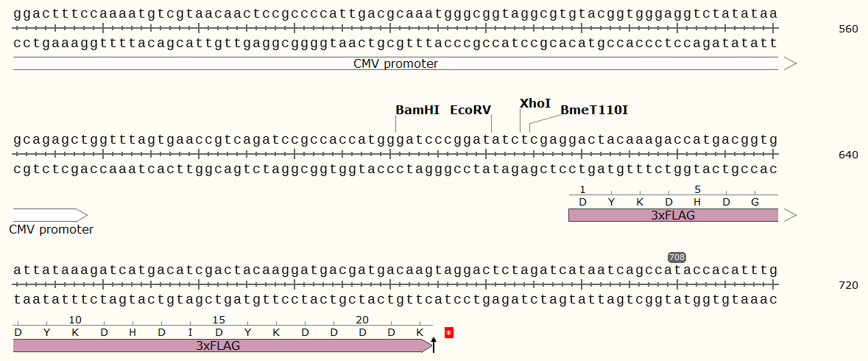Viewport: 868px width, 361px height.
Task: Click the line number 640
Action: tap(848, 155)
